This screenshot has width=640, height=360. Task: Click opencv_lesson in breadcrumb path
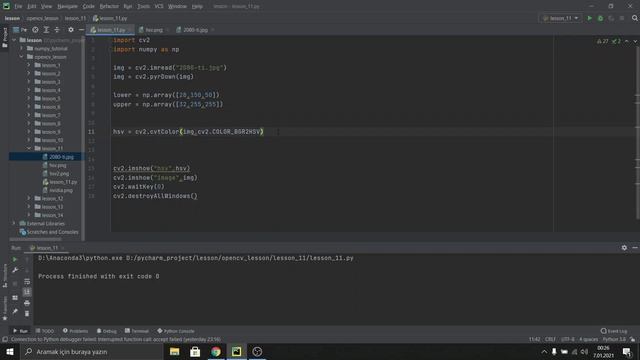(42, 18)
